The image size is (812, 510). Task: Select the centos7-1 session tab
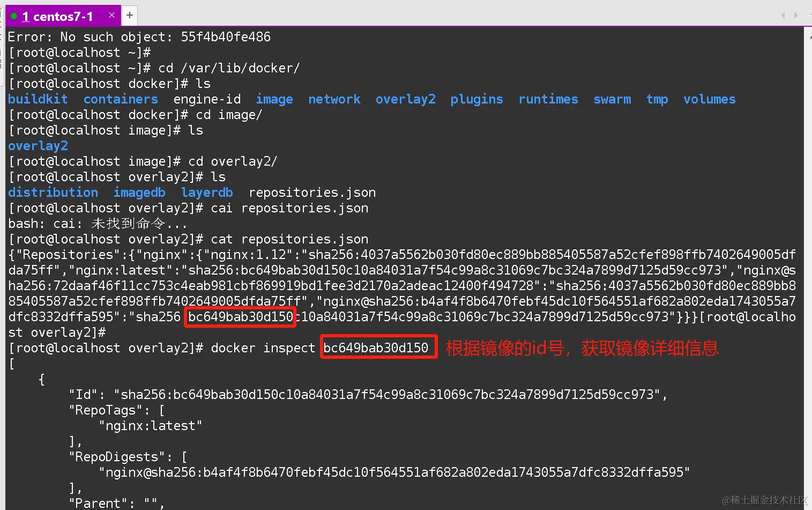pyautogui.click(x=63, y=16)
